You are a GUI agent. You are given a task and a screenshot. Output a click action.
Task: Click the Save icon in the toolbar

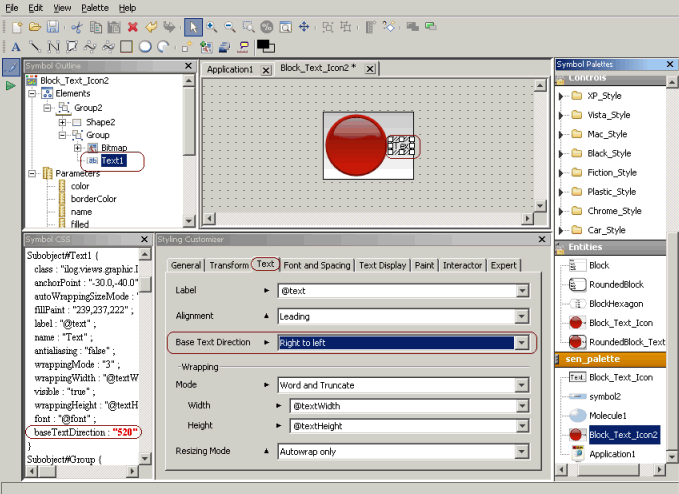(x=52, y=26)
